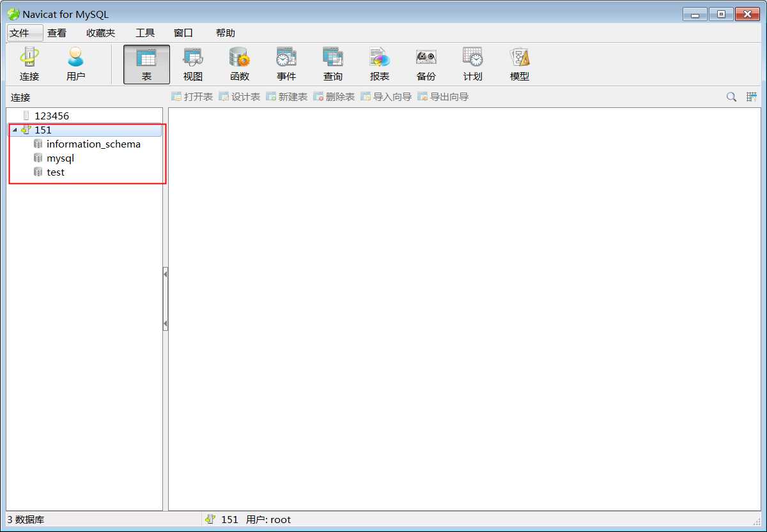This screenshot has height=532, width=767.
Task: Open the 收藏夹 favorites menu
Action: point(101,33)
